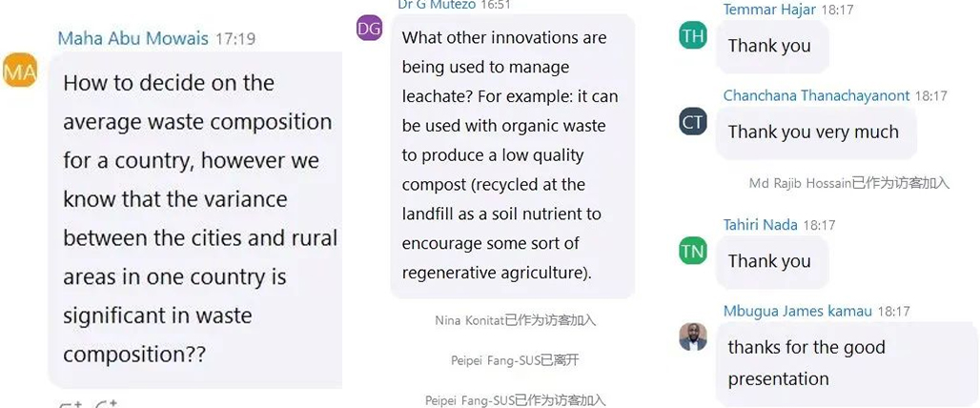Image resolution: width=980 pixels, height=408 pixels.
Task: Select the leachate innovations question message
Action: (x=511, y=155)
